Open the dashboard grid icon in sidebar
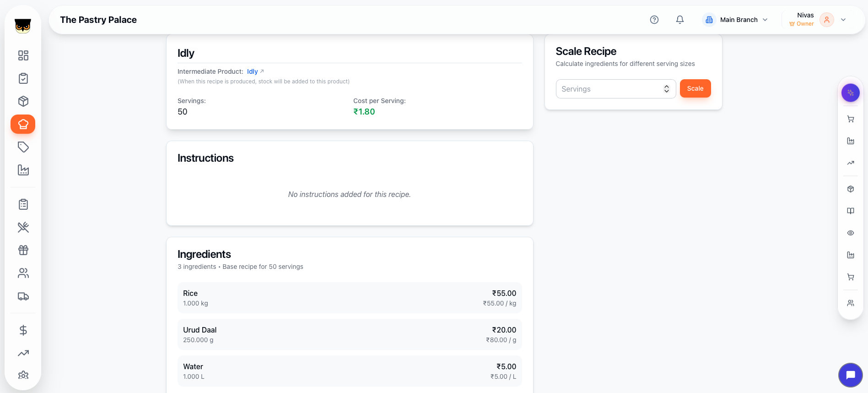 [x=23, y=55]
